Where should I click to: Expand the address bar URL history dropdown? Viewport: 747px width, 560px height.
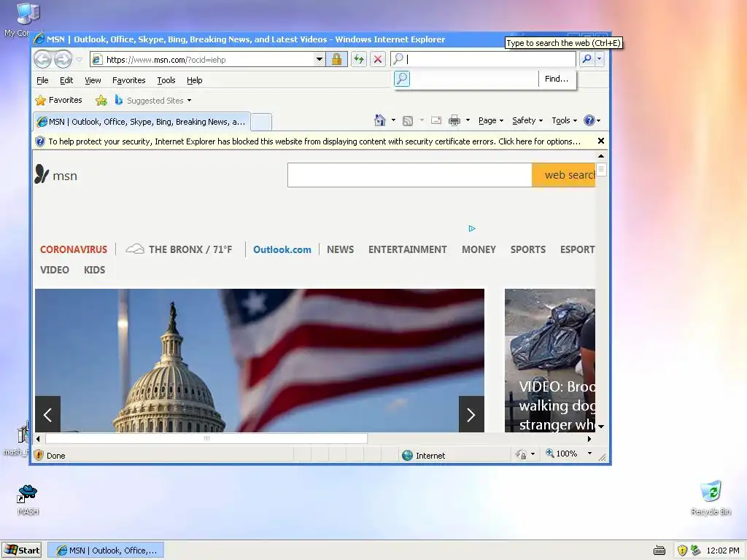[x=320, y=59]
